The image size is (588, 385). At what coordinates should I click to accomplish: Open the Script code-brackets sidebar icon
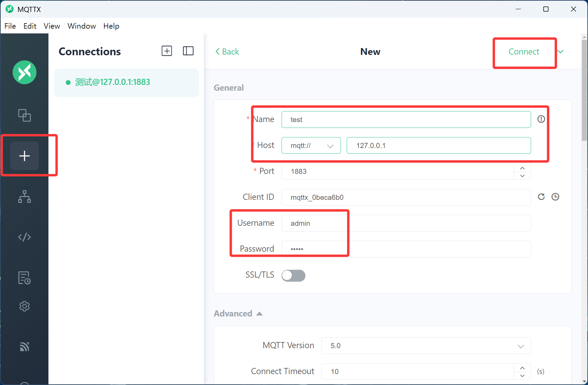25,237
